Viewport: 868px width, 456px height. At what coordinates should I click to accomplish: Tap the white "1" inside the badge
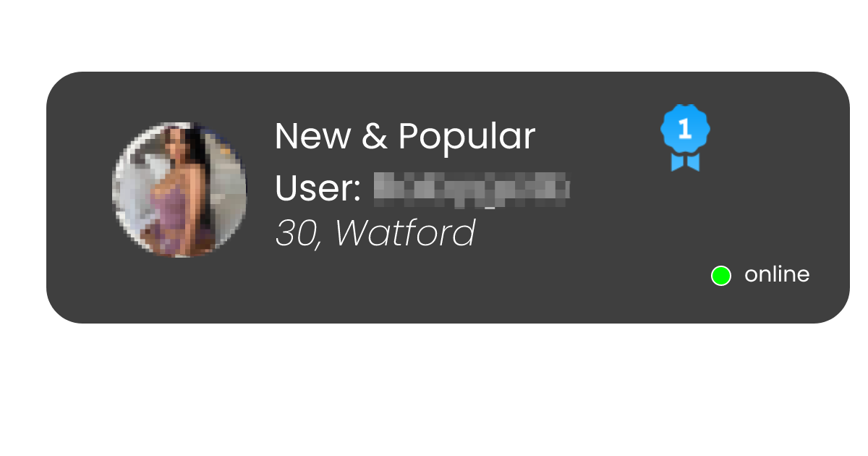coord(684,128)
